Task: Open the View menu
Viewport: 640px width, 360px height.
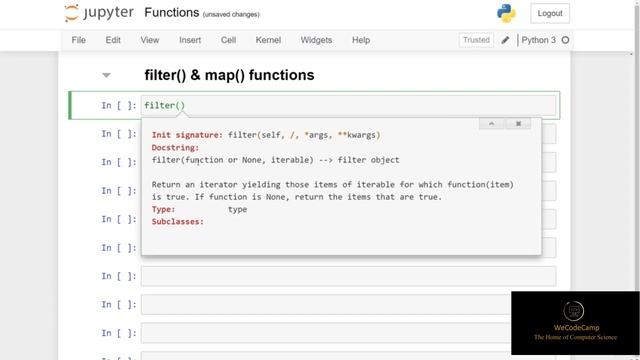Action: [x=149, y=40]
